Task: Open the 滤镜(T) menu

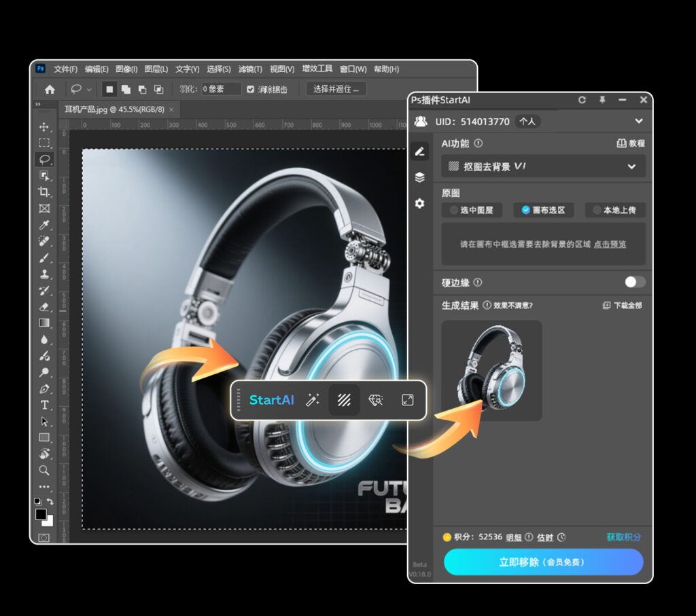Action: (250, 69)
